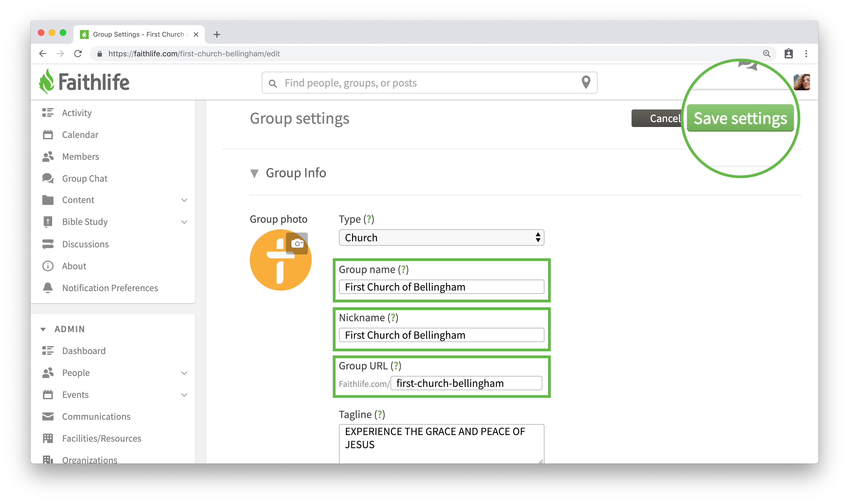
Task: Click the help mark beside Nickname
Action: [x=393, y=318]
